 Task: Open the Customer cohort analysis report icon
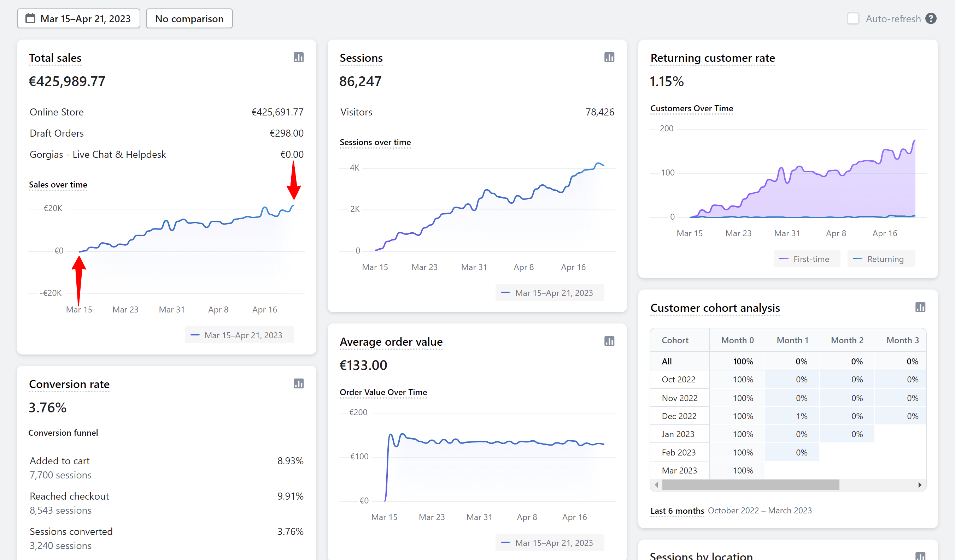[x=920, y=307]
